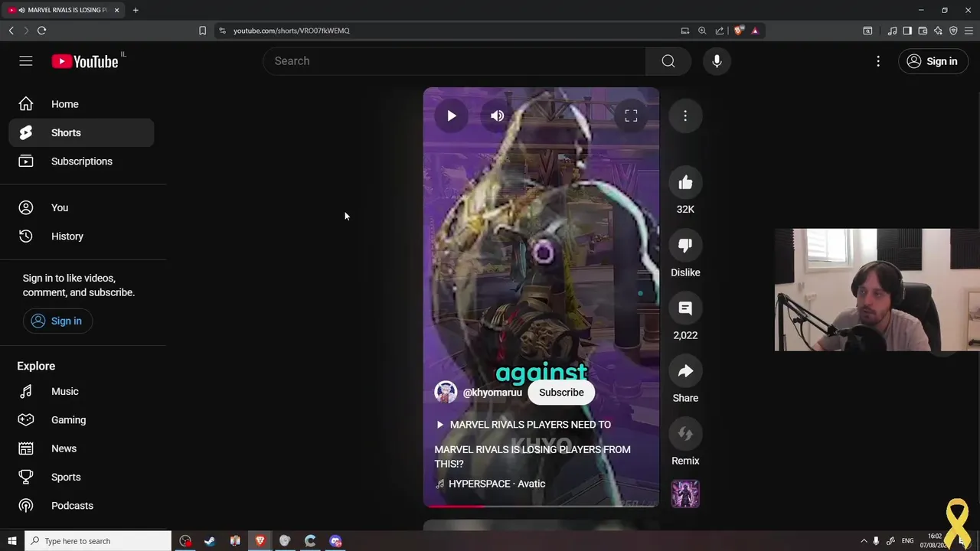Click the share page icon in address bar
980x551 pixels.
tap(720, 31)
